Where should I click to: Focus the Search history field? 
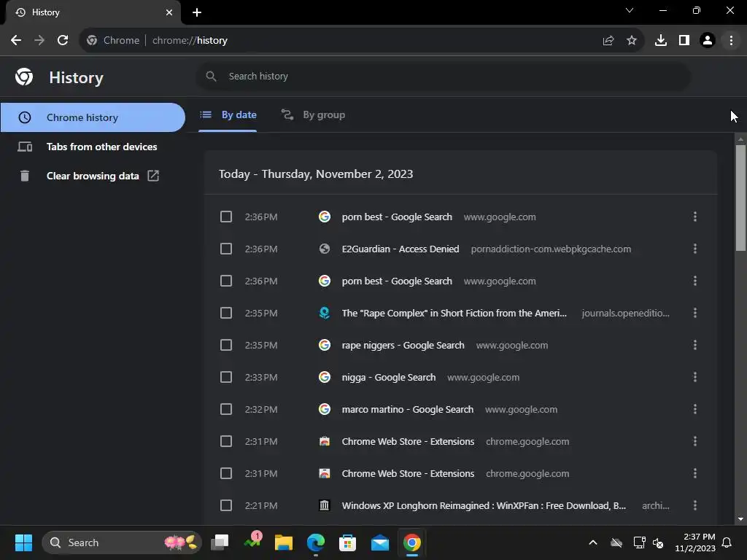click(x=443, y=76)
